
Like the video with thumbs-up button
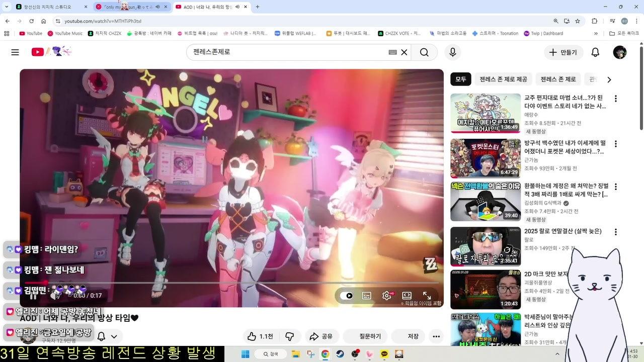point(261,336)
